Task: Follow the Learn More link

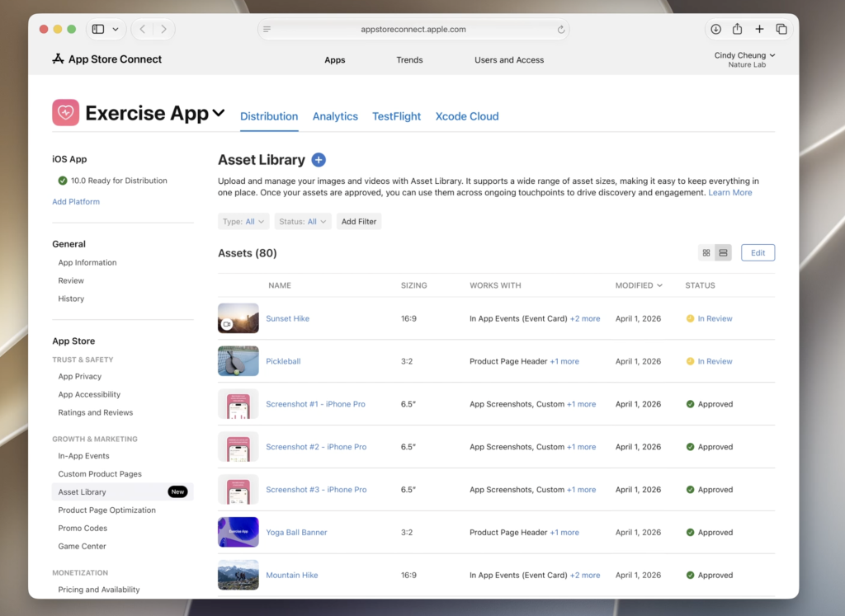Action: [730, 192]
